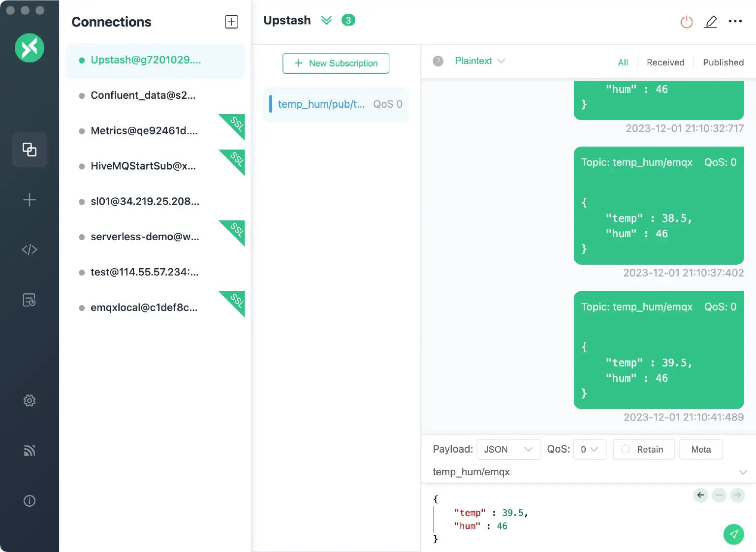
Task: Click the Connections heading
Action: [112, 22]
